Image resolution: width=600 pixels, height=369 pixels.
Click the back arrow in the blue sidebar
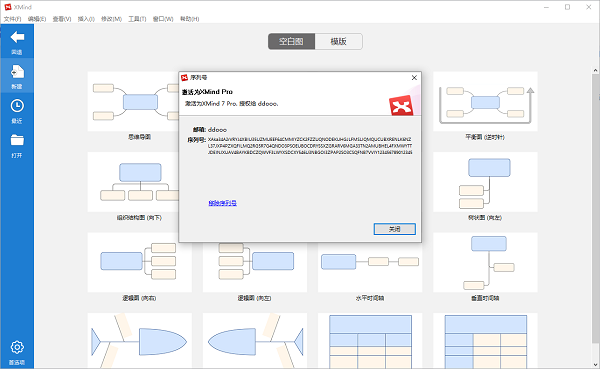click(x=17, y=38)
